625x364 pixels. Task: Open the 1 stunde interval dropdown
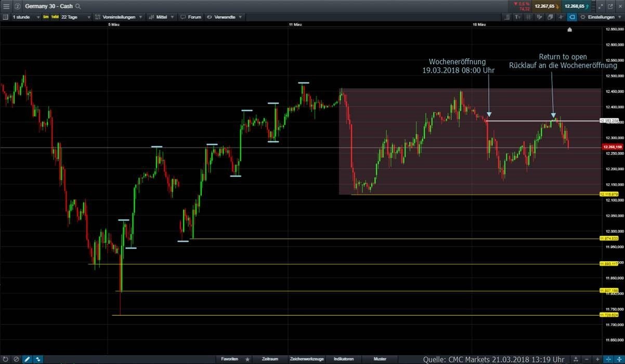pyautogui.click(x=26, y=17)
